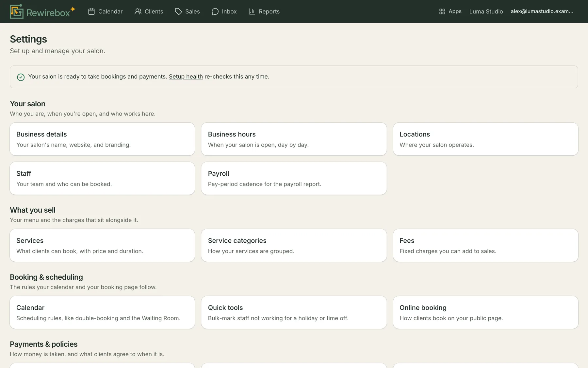Click the Luma Studio salon name
This screenshot has width=588, height=368.
486,11
